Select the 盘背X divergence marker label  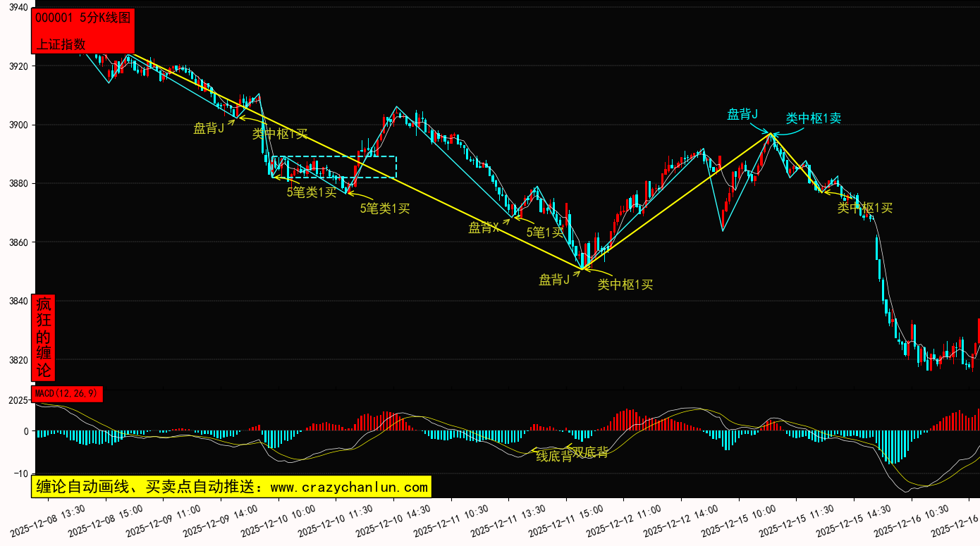[484, 228]
